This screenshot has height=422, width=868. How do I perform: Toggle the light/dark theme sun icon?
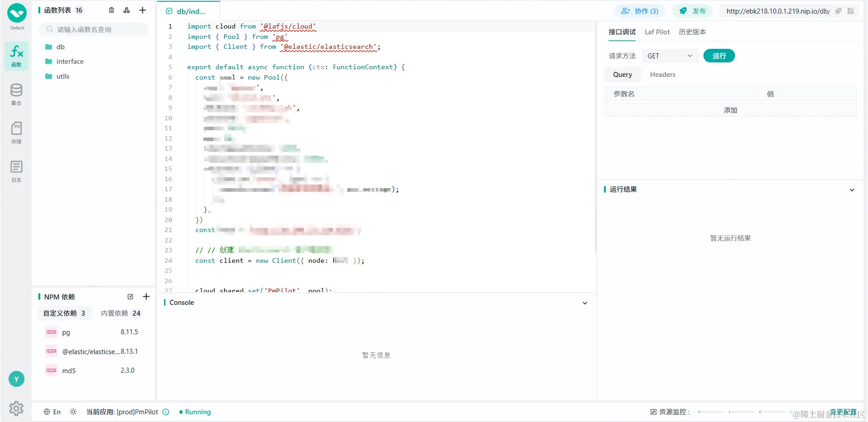pyautogui.click(x=73, y=412)
